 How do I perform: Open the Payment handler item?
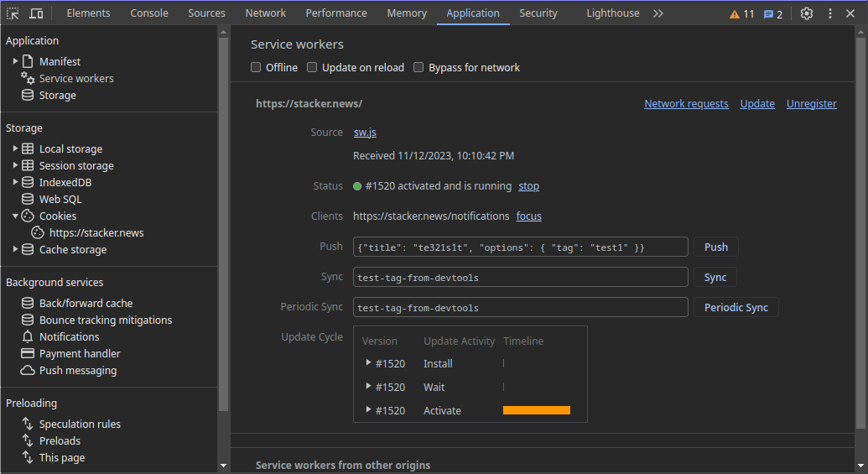pyautogui.click(x=79, y=353)
